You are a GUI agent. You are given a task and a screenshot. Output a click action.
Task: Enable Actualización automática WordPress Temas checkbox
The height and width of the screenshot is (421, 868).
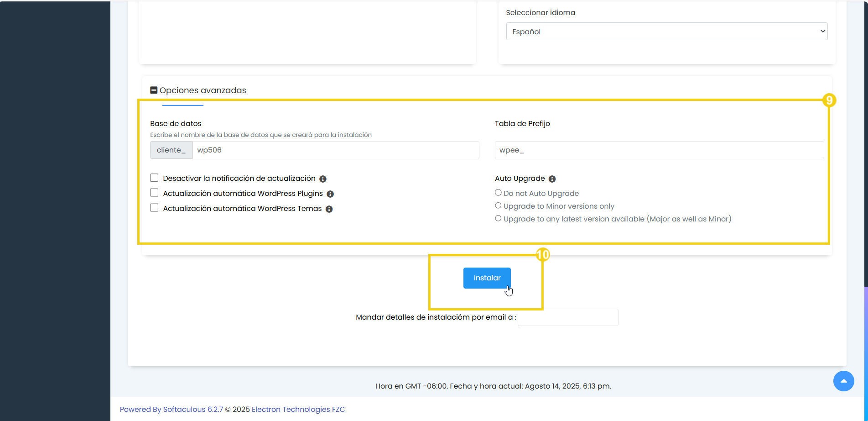[x=154, y=208]
